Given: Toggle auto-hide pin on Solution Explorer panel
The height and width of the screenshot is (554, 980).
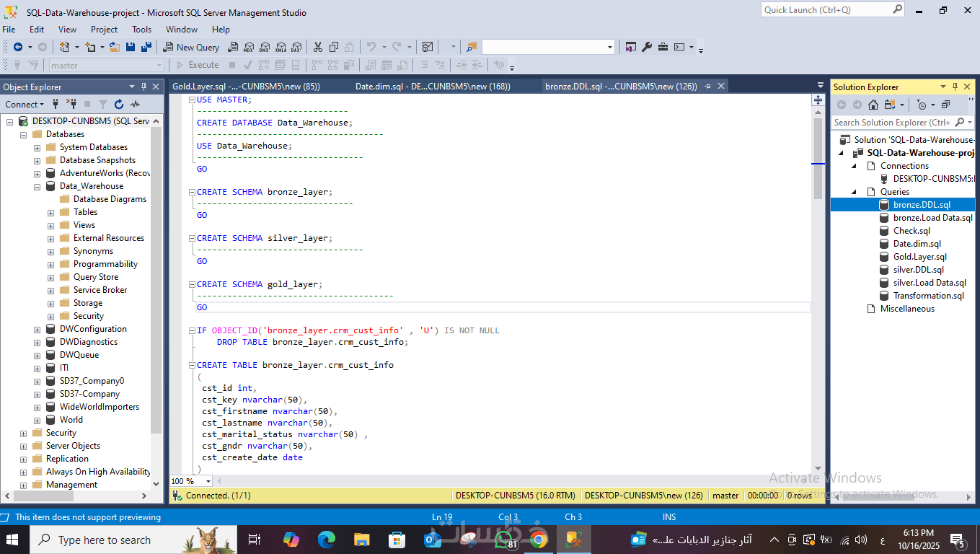Looking at the screenshot, I should (955, 87).
